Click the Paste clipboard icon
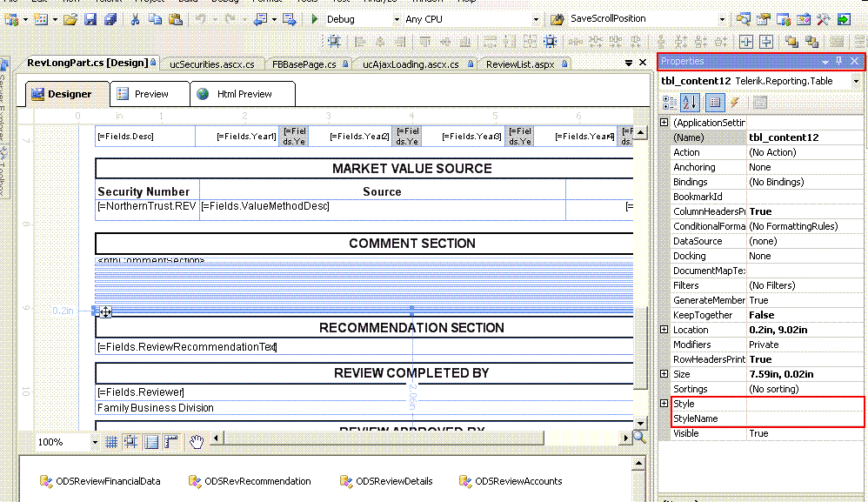Viewport: 868px width, 502px height. pos(174,18)
